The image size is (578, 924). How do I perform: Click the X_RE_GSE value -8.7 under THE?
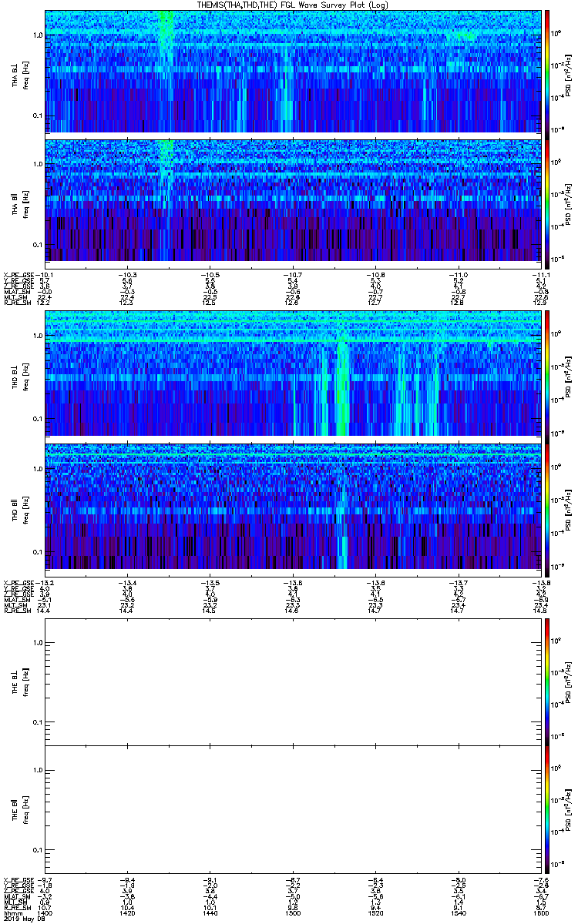tap(292, 881)
